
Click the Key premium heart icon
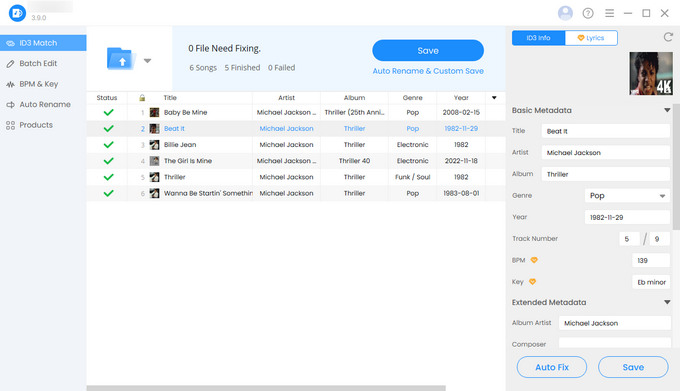pos(532,282)
